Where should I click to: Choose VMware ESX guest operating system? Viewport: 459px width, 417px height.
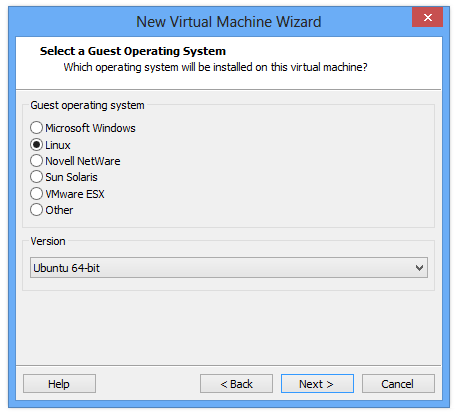[36, 193]
